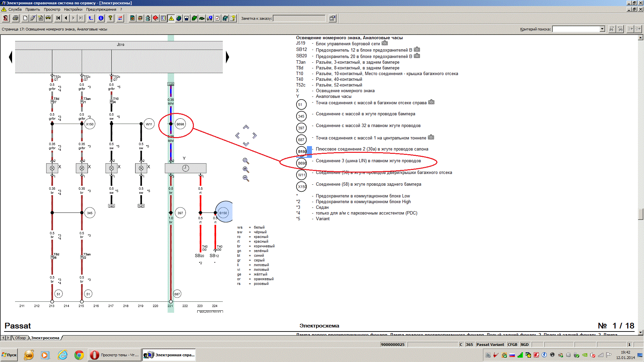Pan diagram left with black left arrow
The height and width of the screenshot is (362, 644).
coord(10,57)
